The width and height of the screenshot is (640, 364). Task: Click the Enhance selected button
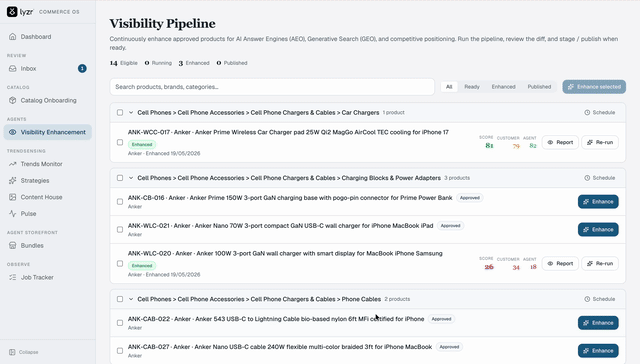tap(594, 87)
